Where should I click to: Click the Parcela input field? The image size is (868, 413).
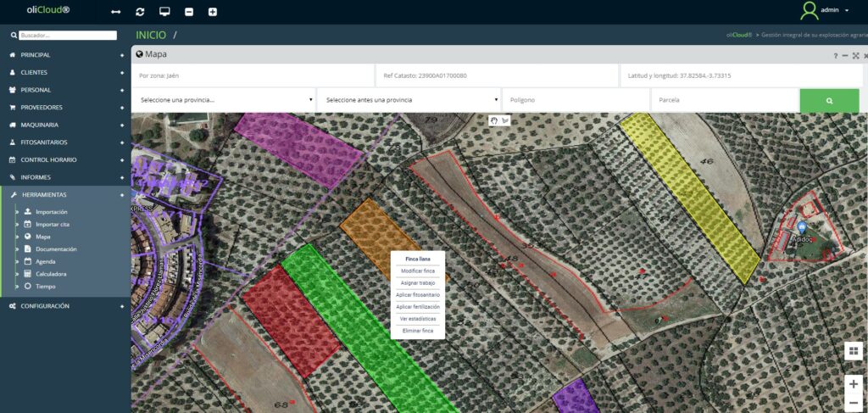pos(725,100)
